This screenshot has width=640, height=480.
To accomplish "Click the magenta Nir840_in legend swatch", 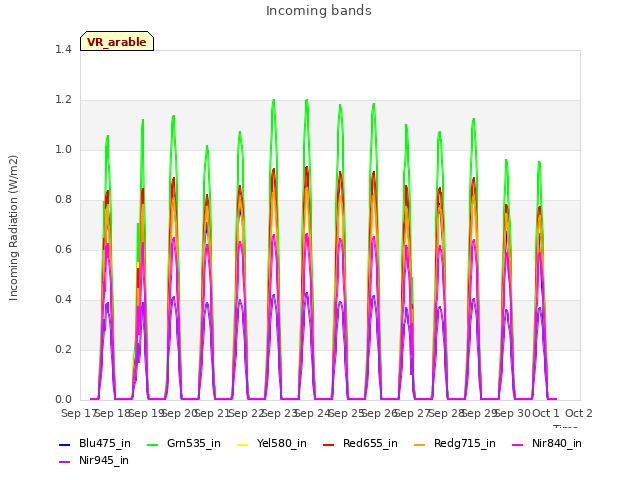I will click(518, 444).
